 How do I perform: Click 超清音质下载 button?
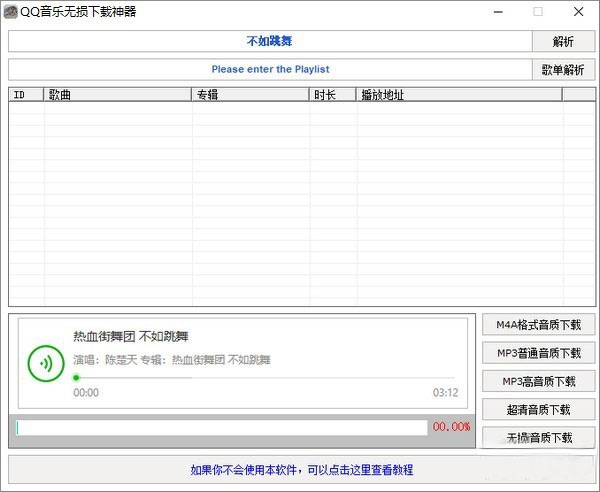[538, 410]
